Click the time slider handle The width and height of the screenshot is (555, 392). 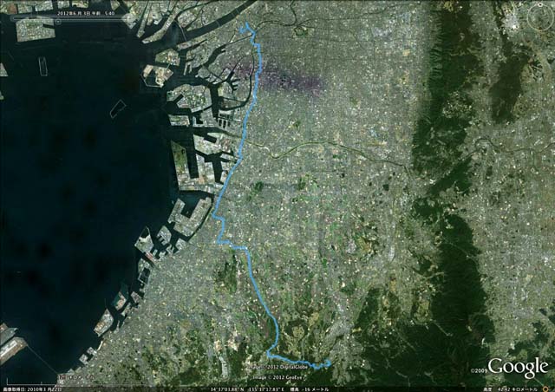(58, 22)
